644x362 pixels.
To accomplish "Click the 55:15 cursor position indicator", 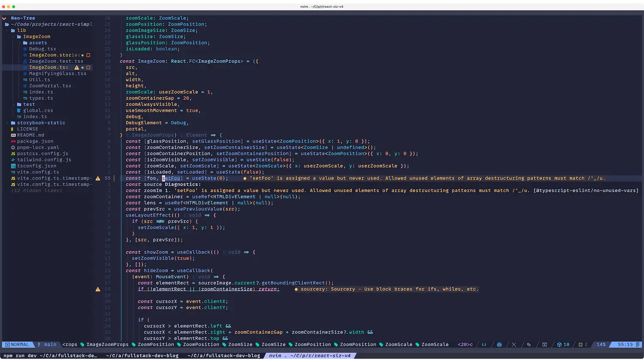I will [x=625, y=344].
